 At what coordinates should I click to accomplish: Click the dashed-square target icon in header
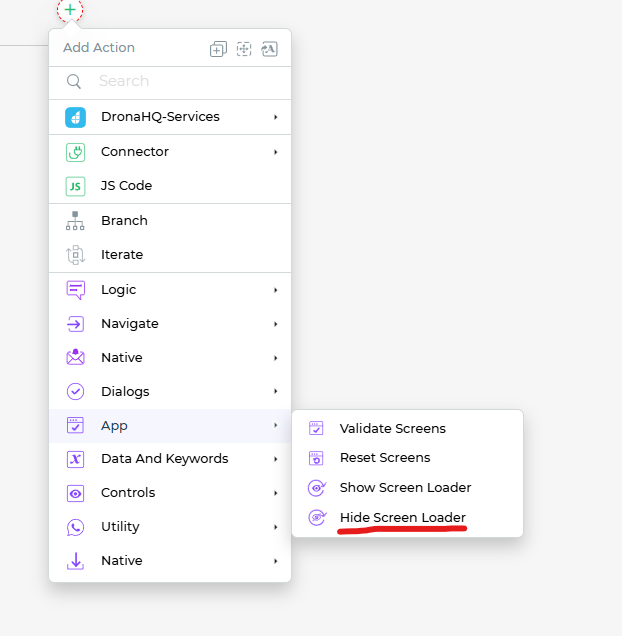click(x=244, y=49)
